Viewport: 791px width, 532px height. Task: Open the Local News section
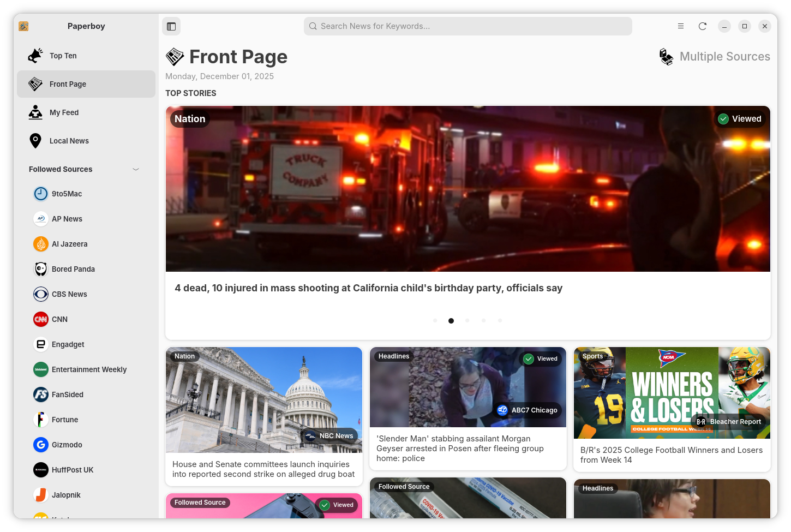pos(69,141)
